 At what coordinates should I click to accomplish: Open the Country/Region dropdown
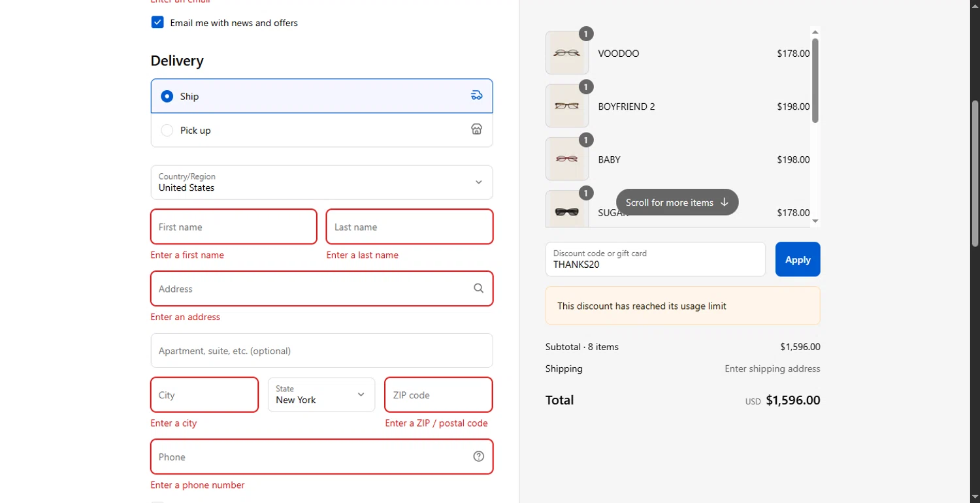pyautogui.click(x=321, y=182)
